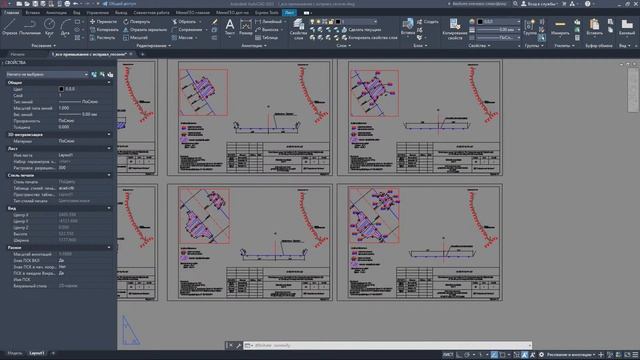Expand the Аннотации panel dropdown
Viewport: 640px width, 360px height.
[x=253, y=46]
